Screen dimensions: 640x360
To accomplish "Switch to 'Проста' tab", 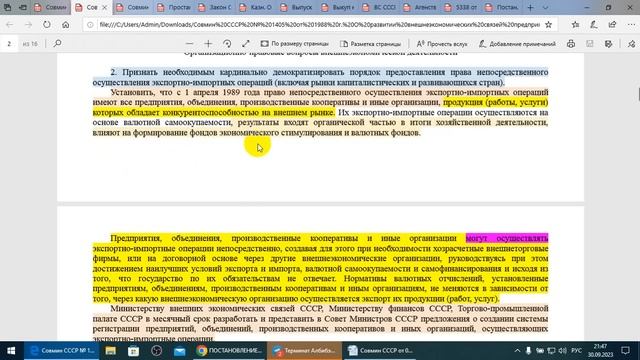I will (174, 7).
